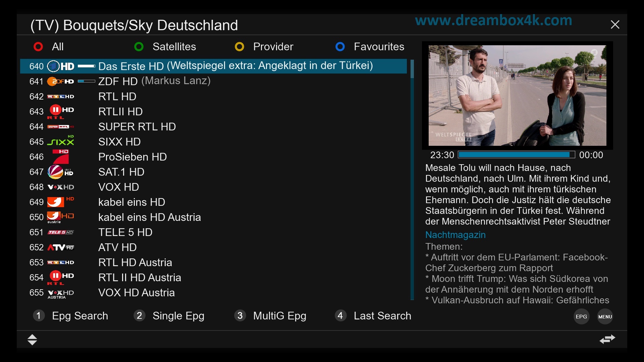Click the up-down navigation arrows icon
Image resolution: width=644 pixels, height=362 pixels.
tap(32, 340)
